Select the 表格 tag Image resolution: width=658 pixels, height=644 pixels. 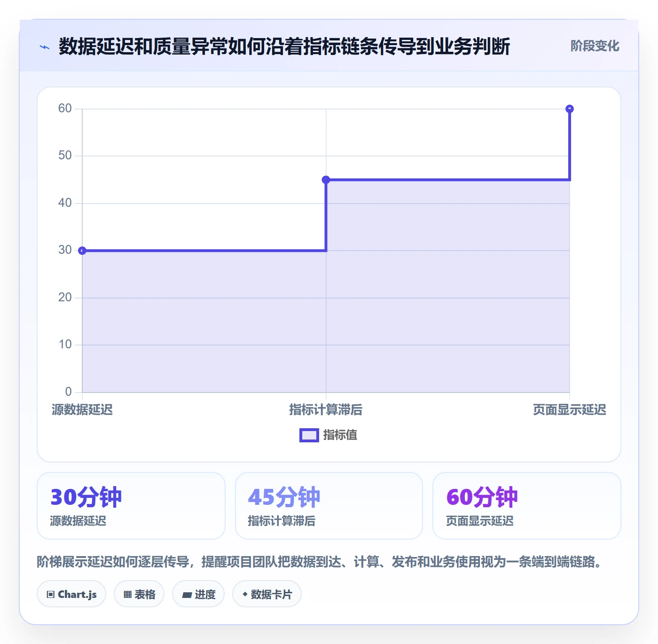[139, 594]
